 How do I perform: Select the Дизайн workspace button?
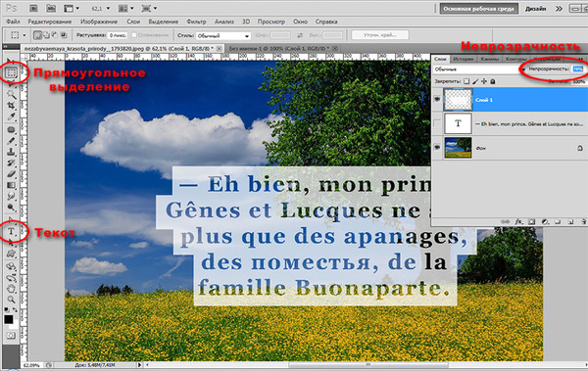coord(535,8)
